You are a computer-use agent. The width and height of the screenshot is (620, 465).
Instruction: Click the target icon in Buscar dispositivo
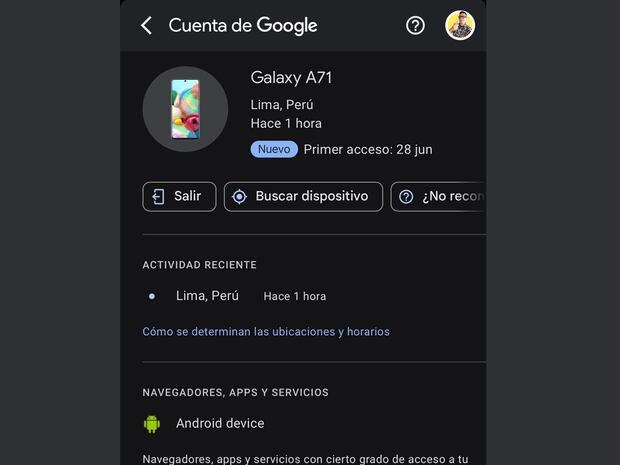[x=239, y=196]
